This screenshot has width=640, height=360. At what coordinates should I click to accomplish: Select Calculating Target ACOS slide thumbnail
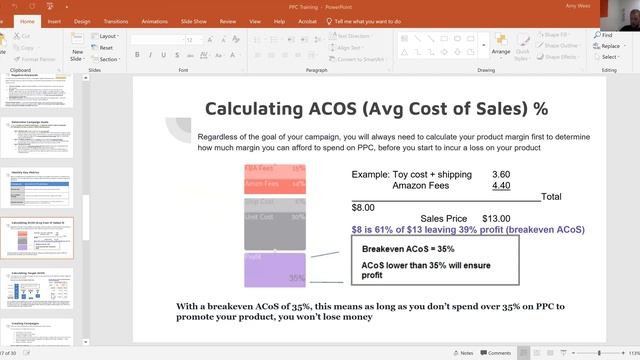(x=37, y=289)
